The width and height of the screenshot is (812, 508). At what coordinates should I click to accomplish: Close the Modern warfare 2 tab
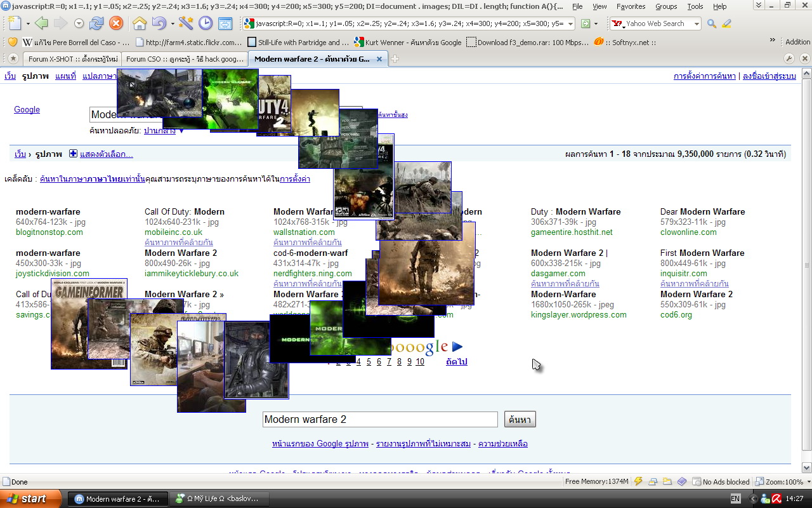click(379, 59)
